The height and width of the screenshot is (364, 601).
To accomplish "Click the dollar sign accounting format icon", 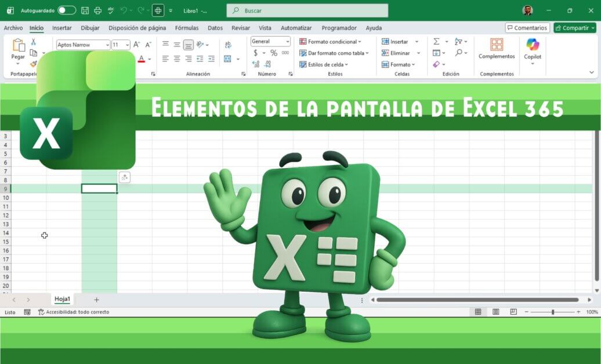I will (255, 52).
